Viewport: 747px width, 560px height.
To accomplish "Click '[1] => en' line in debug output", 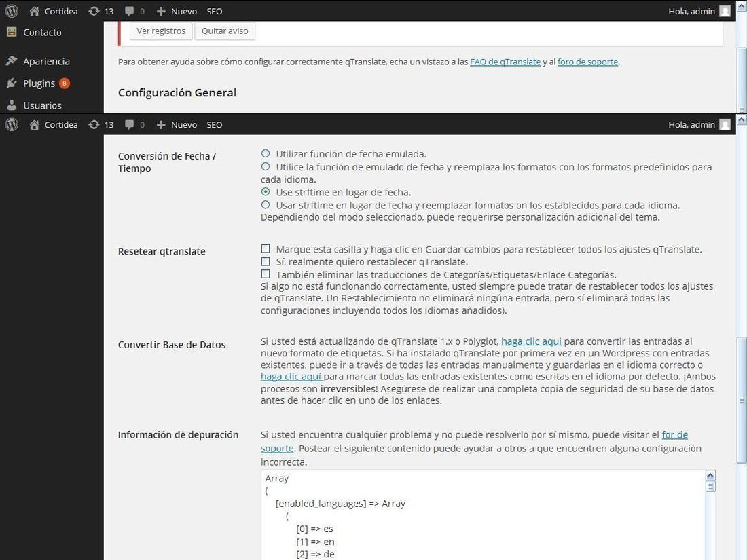I will coord(315,542).
